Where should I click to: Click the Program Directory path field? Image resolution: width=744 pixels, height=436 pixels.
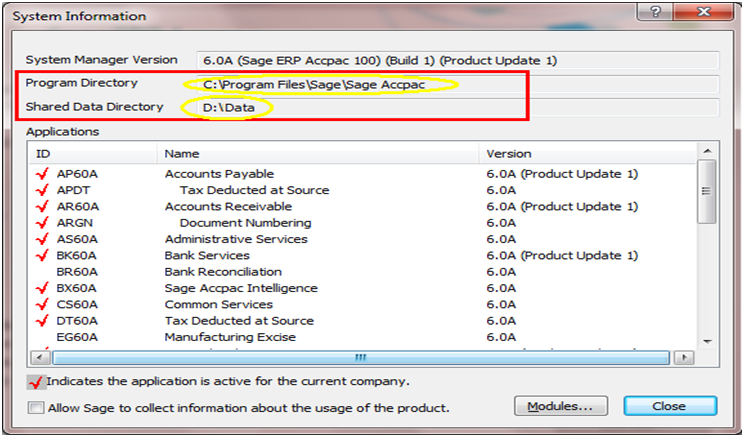point(457,84)
